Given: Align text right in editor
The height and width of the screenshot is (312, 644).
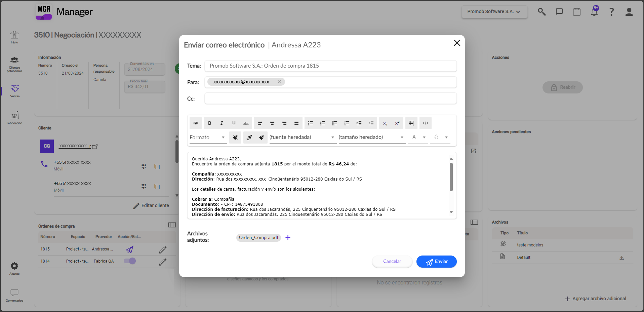Looking at the screenshot, I should pyautogui.click(x=284, y=123).
